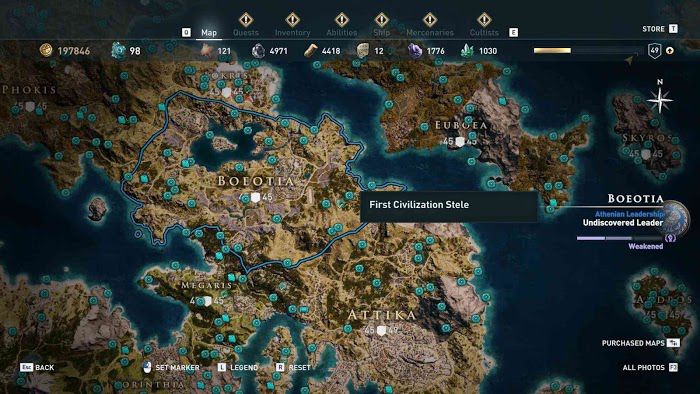Click the Cultists alert diamond icon
Screen dimensions: 700x394
(x=484, y=20)
